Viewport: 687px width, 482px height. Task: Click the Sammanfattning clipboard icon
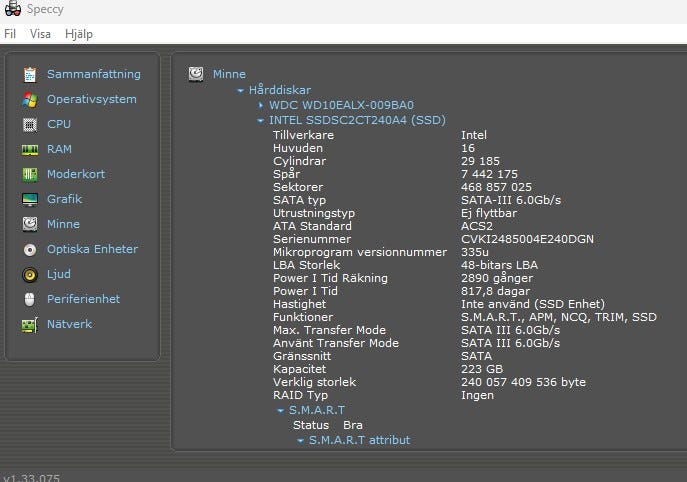click(x=29, y=74)
